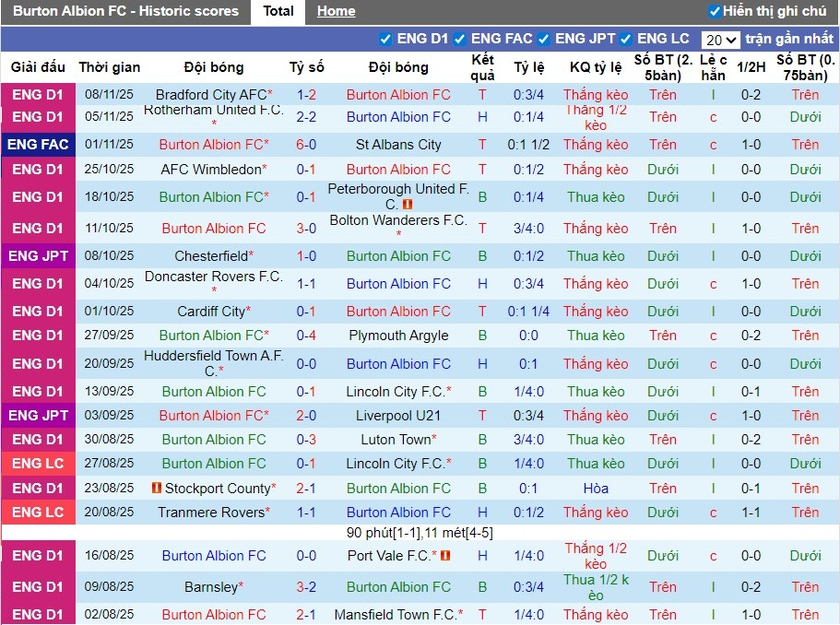Click the 0-4 score against Plymouth Argyle

coord(306,336)
